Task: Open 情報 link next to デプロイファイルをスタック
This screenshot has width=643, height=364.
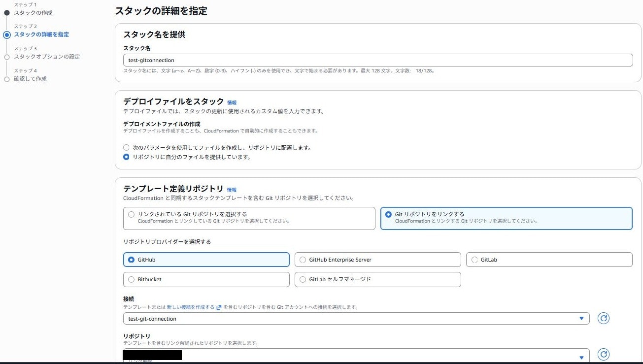Action: 232,102
